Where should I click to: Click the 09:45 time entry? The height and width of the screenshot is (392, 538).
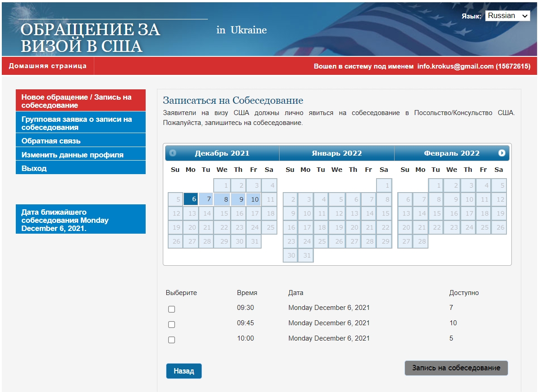tap(245, 323)
